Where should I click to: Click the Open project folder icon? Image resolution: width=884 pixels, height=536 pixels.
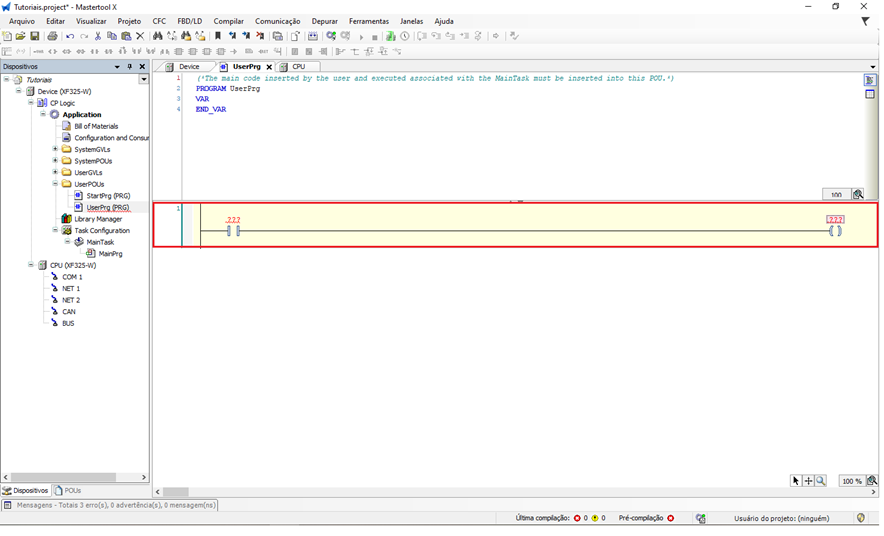(x=21, y=36)
